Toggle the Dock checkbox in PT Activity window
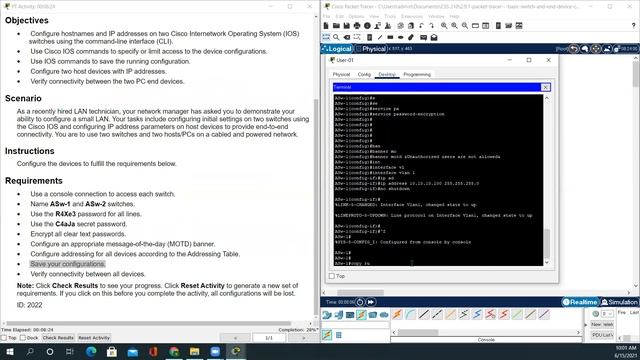Viewport: 640px width, 360px height. tap(23, 338)
